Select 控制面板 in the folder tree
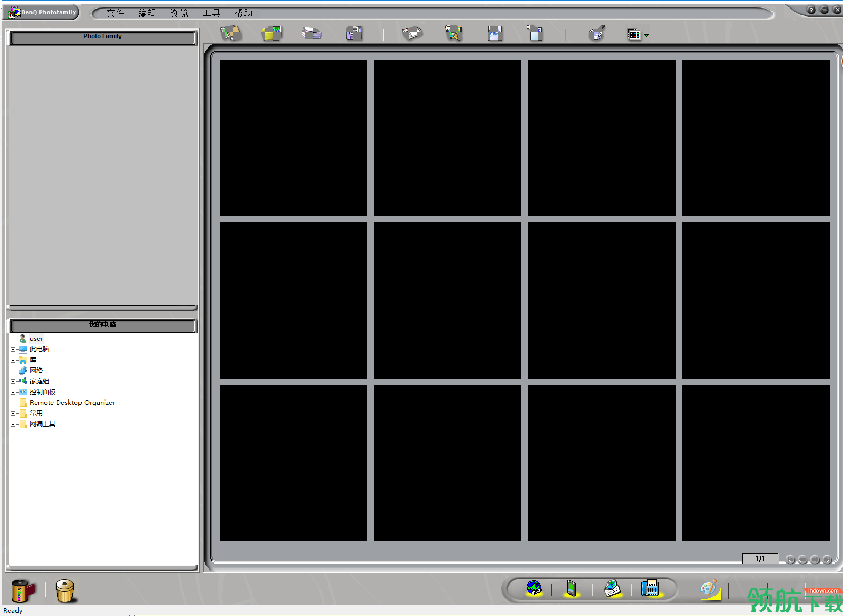The width and height of the screenshot is (843, 616). tap(43, 392)
